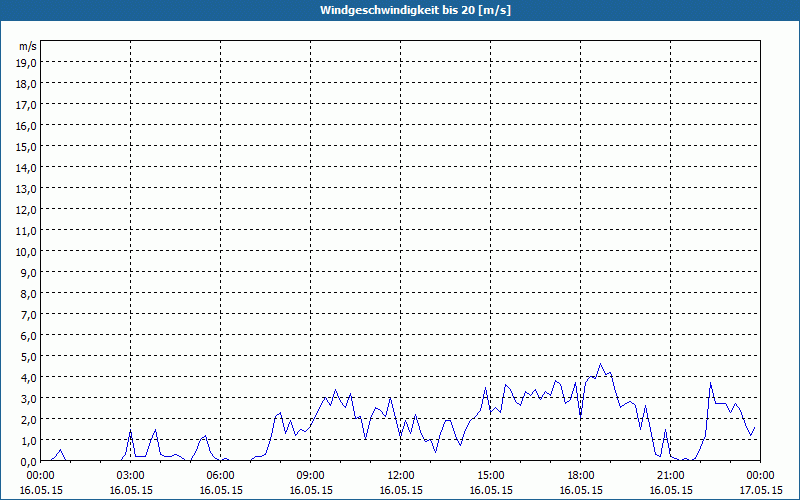Click the '10,0' y-axis label

tap(26, 251)
